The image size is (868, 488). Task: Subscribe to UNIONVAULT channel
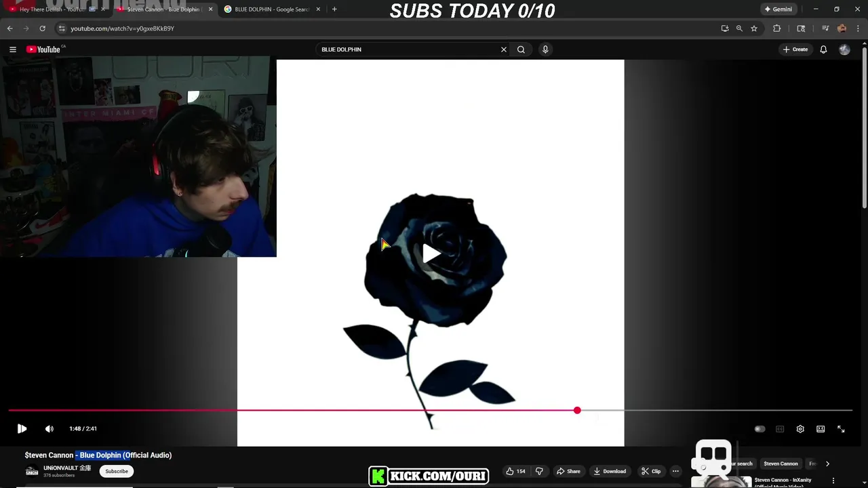coord(117,471)
